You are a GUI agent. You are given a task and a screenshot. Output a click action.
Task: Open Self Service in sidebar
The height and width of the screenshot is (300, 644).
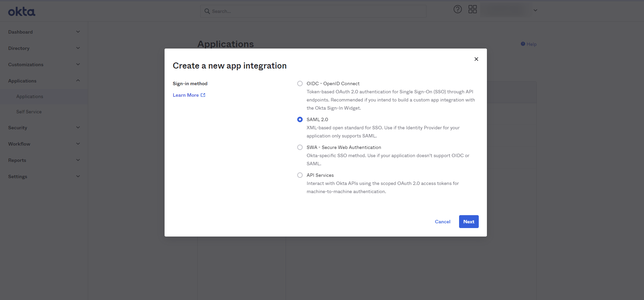tap(29, 112)
